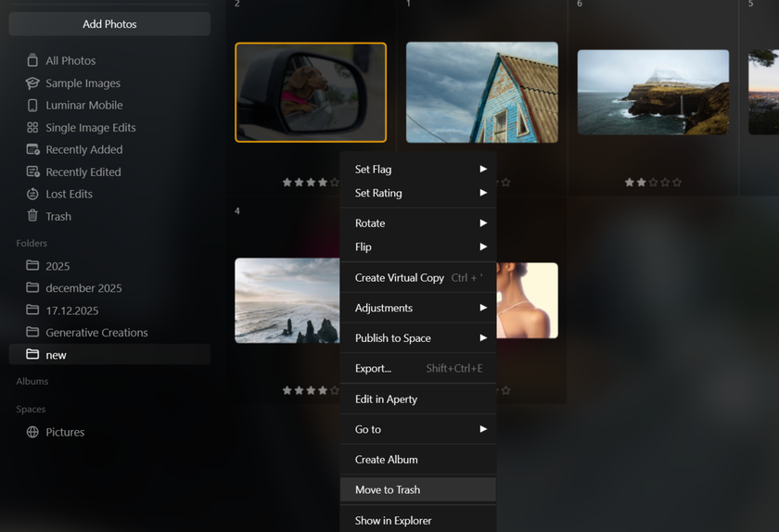Choose Go to menu entry
Viewport: 779px width, 532px height.
coord(418,430)
